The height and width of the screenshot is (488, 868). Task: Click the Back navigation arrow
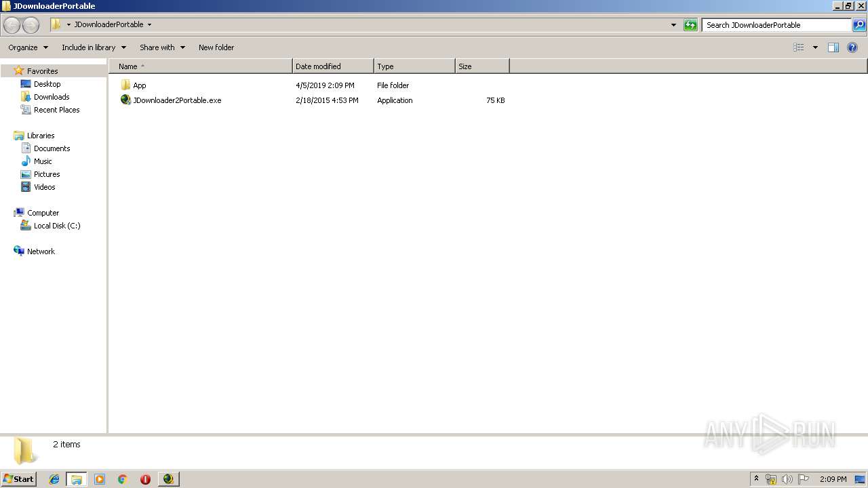pos(12,25)
